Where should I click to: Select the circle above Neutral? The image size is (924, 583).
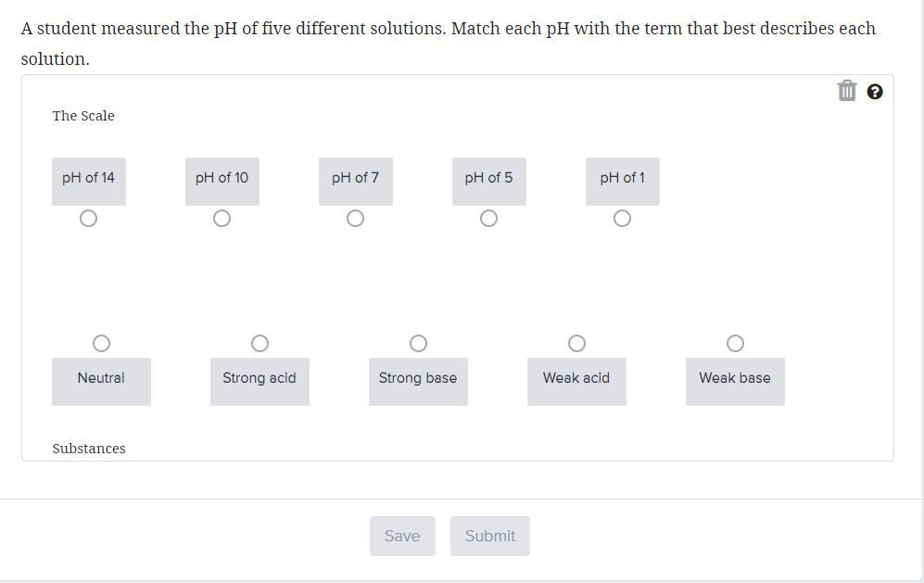coord(101,344)
